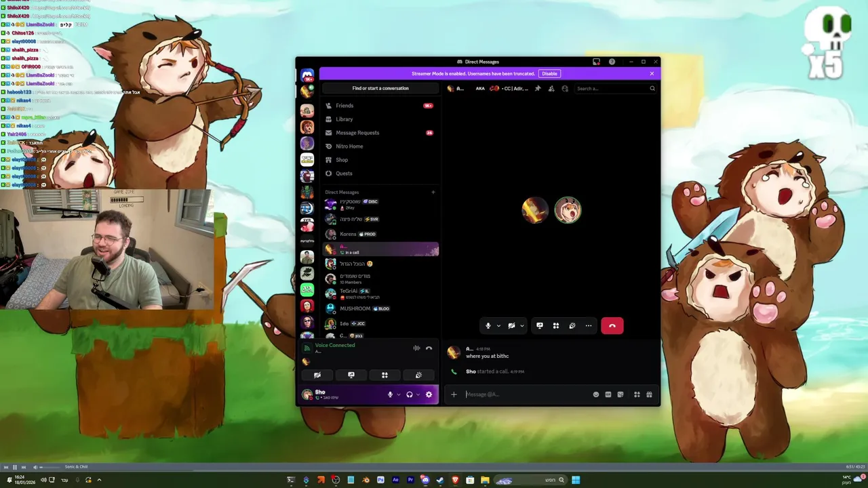Open Photoshop from the taskbar
The image size is (868, 488).
[380, 480]
